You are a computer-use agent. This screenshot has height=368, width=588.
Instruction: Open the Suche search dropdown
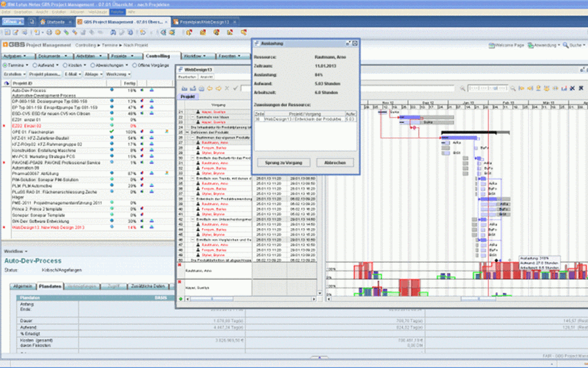pos(574,45)
